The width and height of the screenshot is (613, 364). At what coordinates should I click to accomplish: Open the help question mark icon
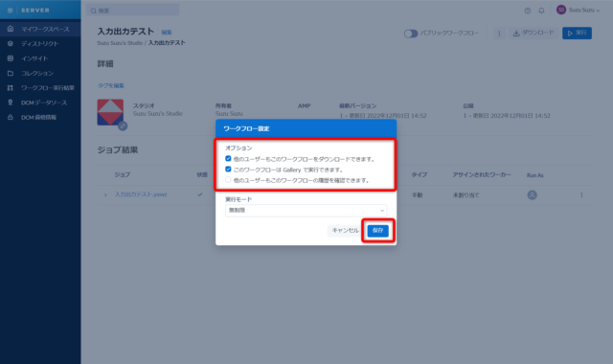(x=528, y=11)
